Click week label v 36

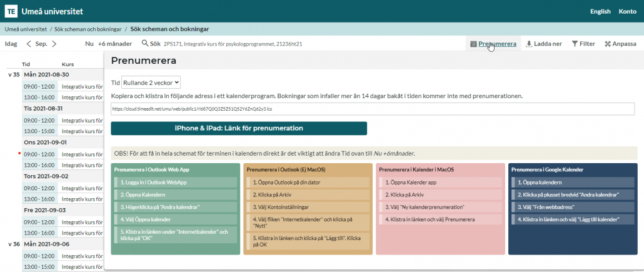tap(14, 244)
